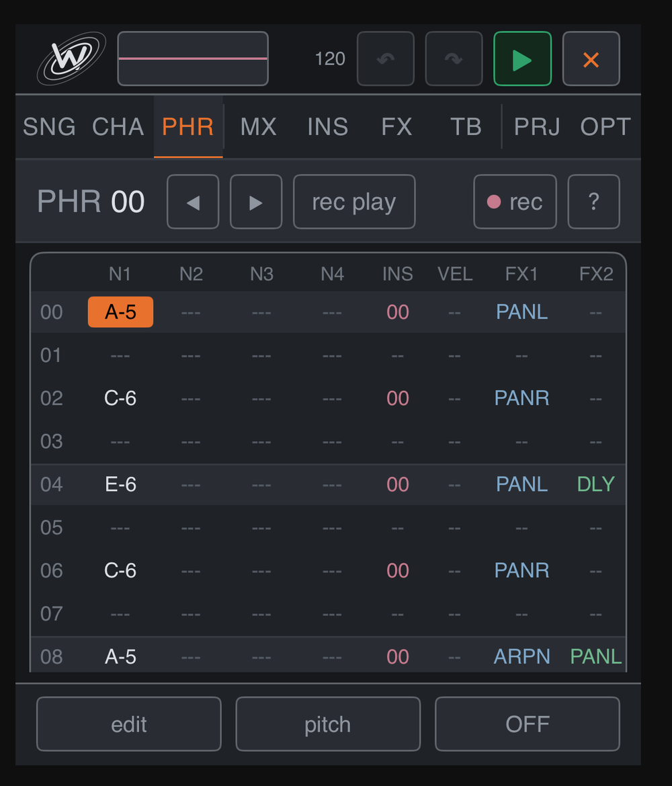
Task: Click row number 03
Action: point(51,441)
